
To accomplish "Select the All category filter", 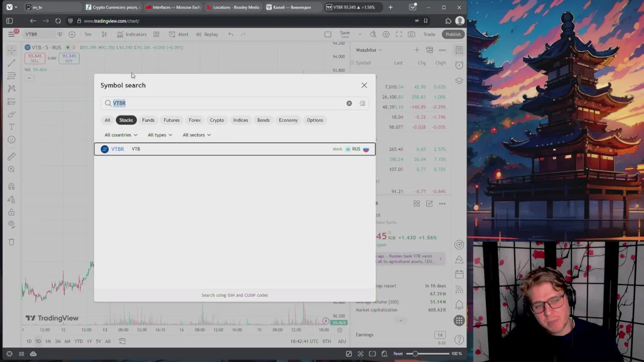I will 107,120.
